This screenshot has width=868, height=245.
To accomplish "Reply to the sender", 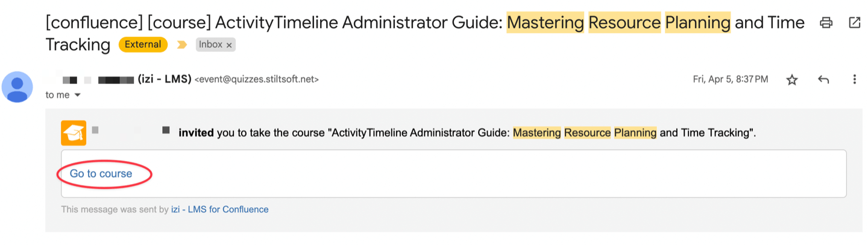I will tap(823, 80).
